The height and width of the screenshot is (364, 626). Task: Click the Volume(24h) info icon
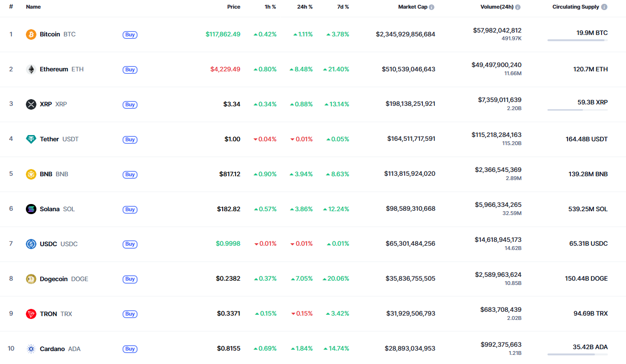[x=518, y=7]
